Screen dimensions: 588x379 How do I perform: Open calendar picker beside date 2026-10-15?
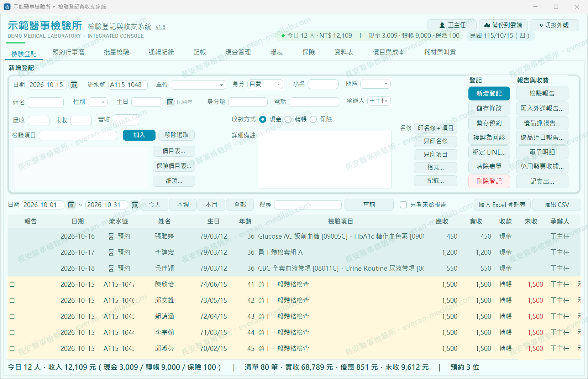[x=74, y=85]
